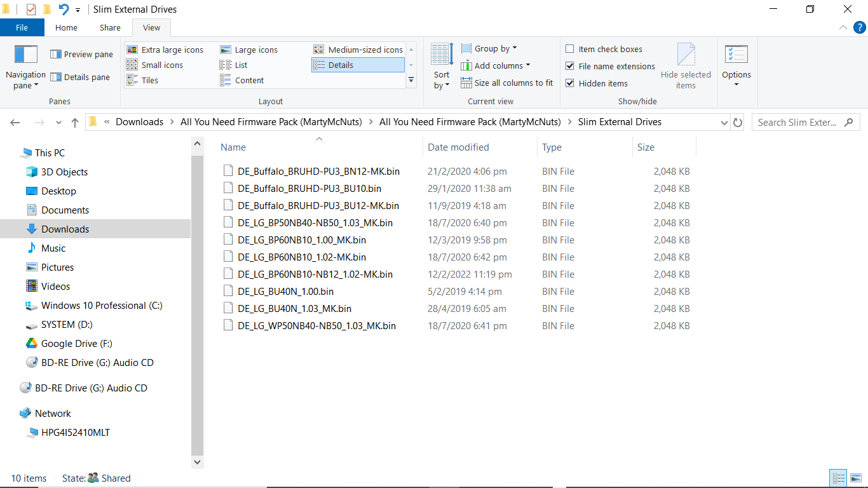Open the Sort by dropdown
The width and height of the screenshot is (868, 488).
pyautogui.click(x=442, y=80)
